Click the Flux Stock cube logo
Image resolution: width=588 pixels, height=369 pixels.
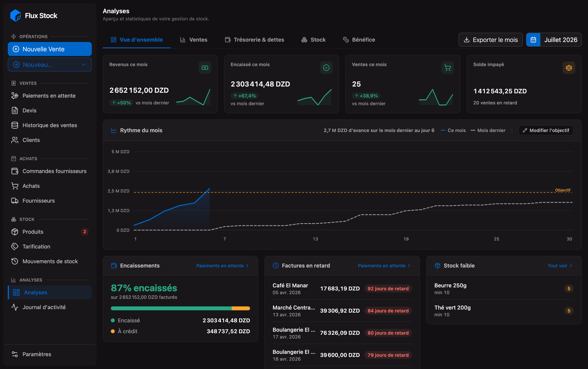click(15, 16)
